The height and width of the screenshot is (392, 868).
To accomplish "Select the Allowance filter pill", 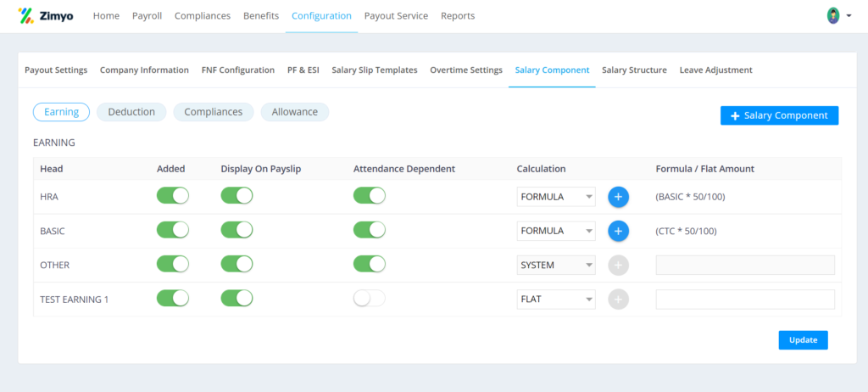I will pyautogui.click(x=295, y=112).
